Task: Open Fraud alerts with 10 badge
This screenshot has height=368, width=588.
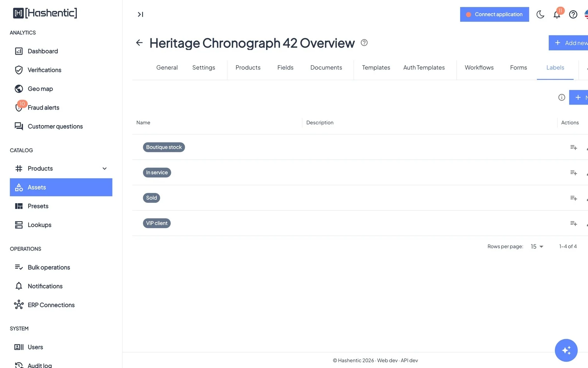Action: click(61, 107)
